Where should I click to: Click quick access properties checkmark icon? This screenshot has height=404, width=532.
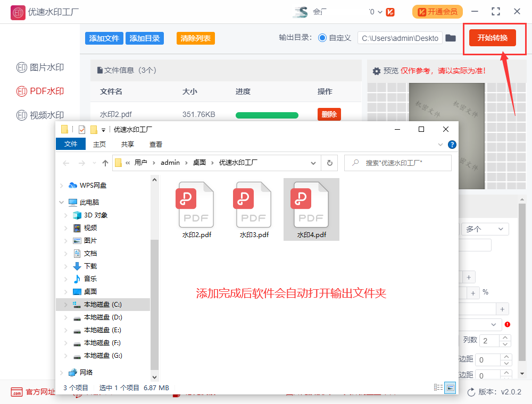[82, 130]
